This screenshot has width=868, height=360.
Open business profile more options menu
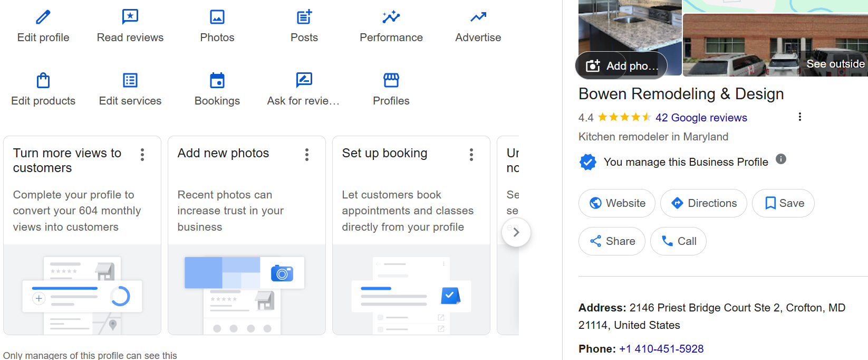(800, 117)
